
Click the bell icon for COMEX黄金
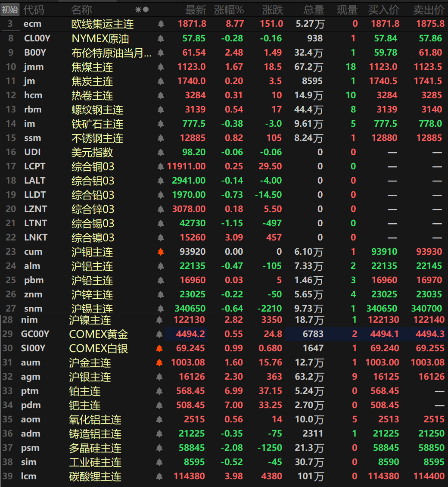click(159, 334)
